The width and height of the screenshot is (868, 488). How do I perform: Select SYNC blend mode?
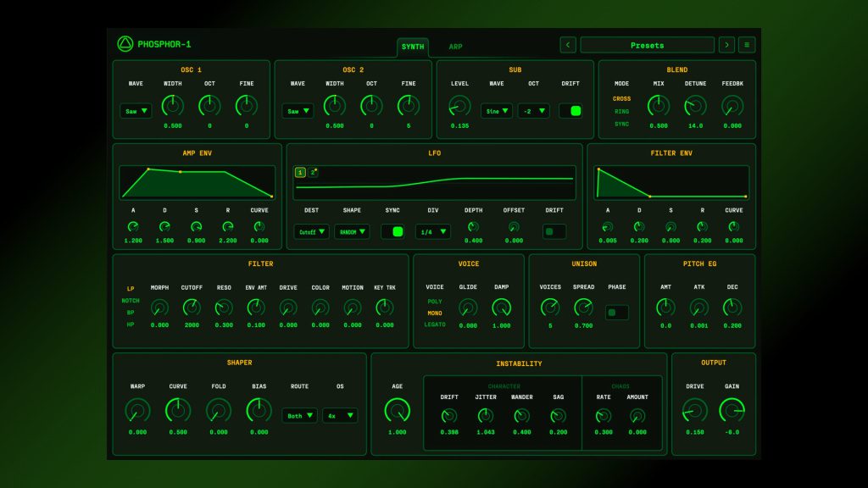tap(621, 124)
